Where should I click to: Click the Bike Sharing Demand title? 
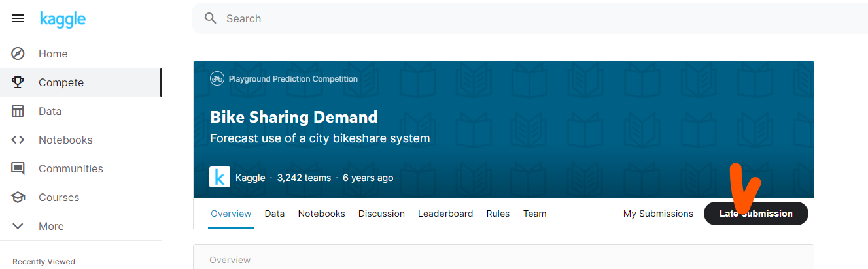pos(294,118)
